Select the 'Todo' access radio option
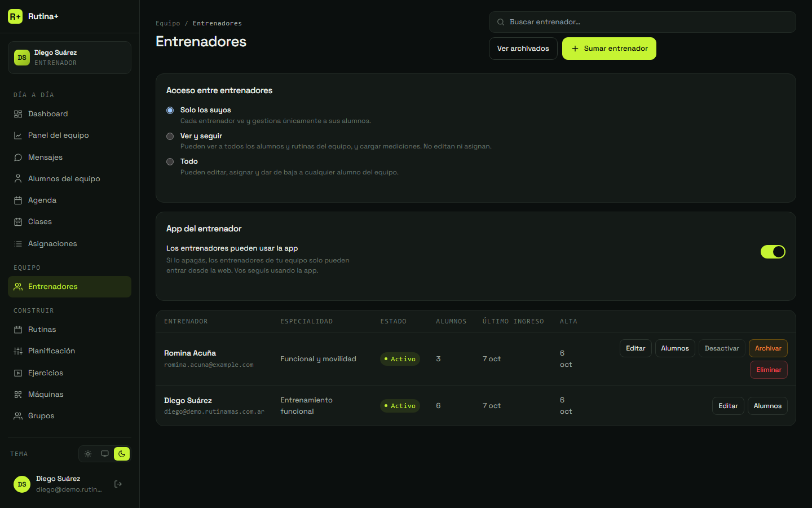 click(x=170, y=161)
